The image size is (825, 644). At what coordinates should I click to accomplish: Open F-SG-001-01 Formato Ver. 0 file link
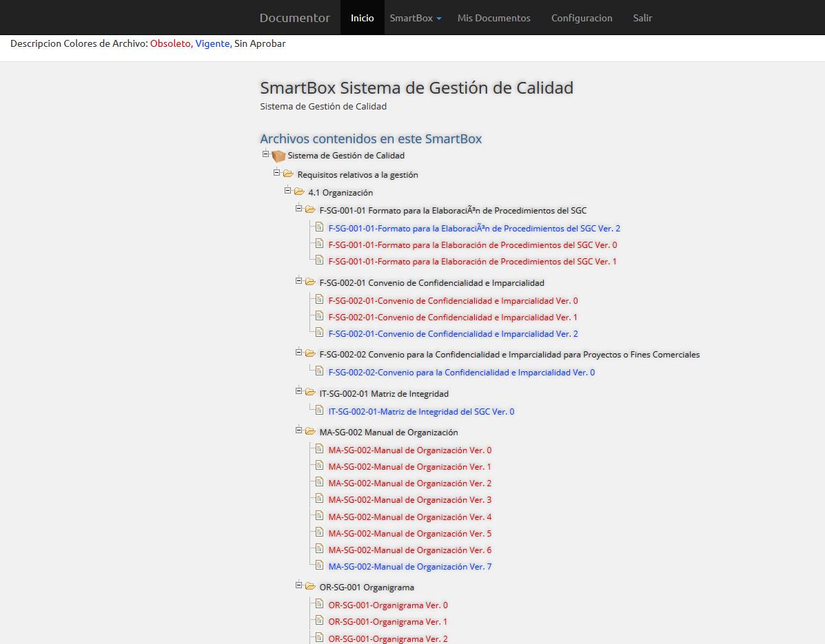(473, 245)
